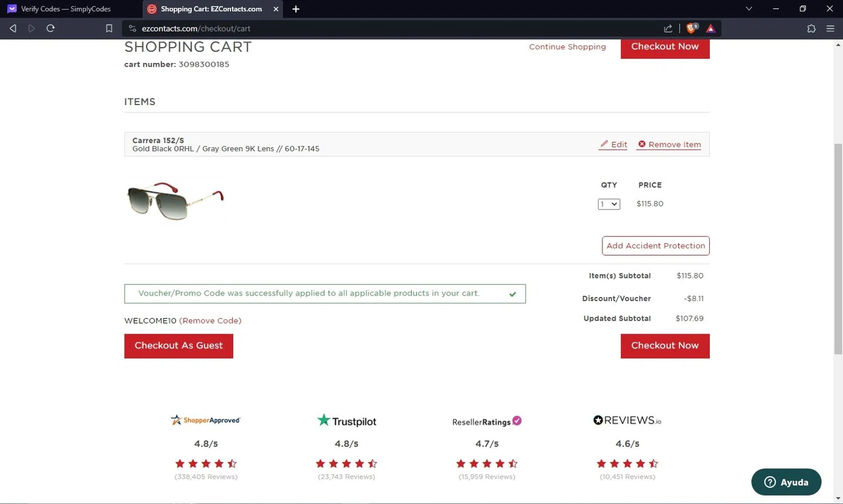Screen dimensions: 843x504
Task: Open browser hamburger menu
Action: point(830,28)
